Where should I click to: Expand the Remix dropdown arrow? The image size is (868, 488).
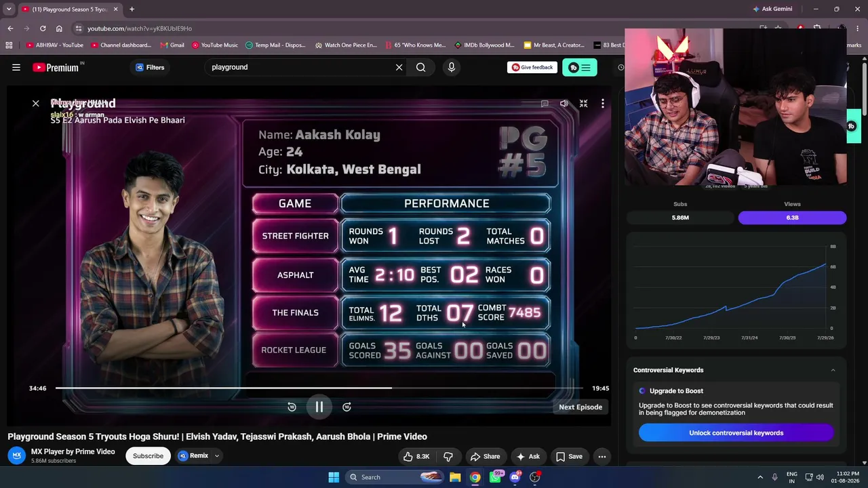coord(217,455)
